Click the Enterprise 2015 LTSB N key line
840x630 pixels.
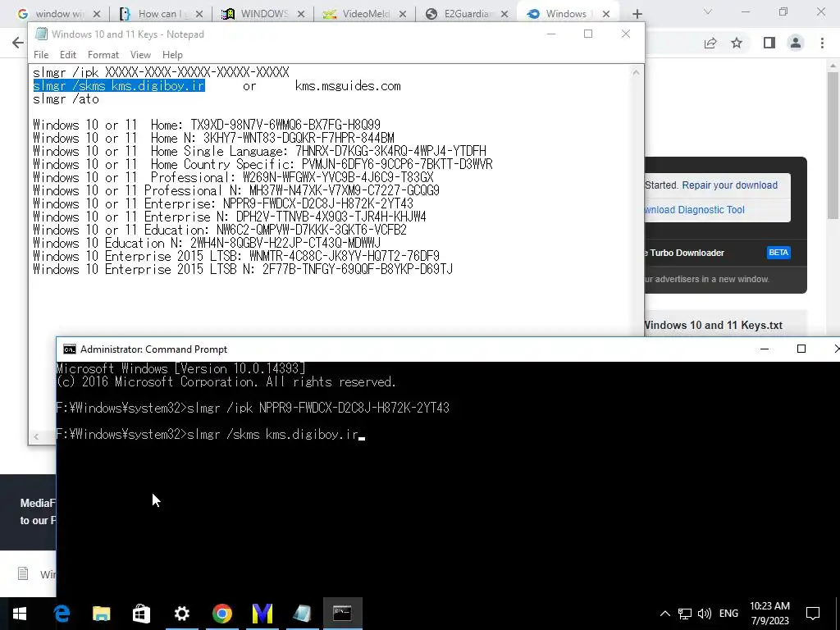[243, 269]
